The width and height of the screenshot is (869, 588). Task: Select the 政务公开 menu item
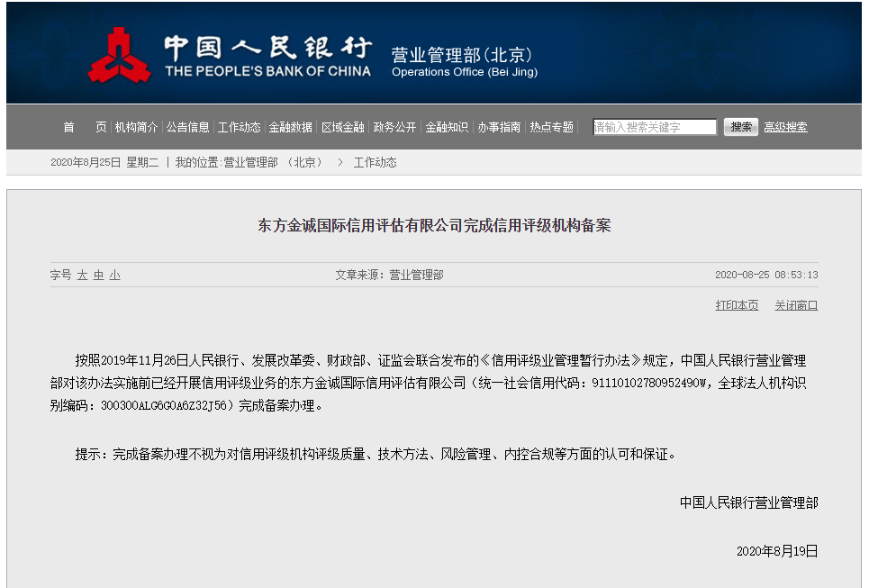pyautogui.click(x=394, y=127)
